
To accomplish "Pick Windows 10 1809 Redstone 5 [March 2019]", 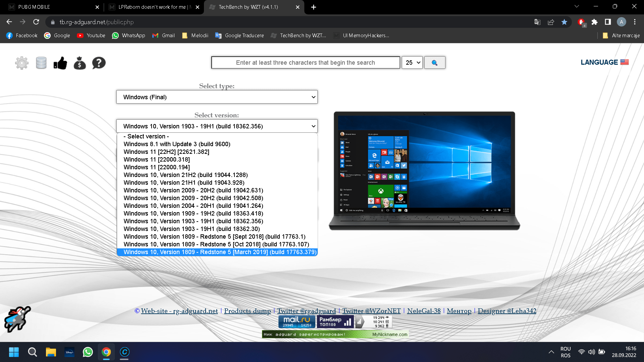I will [217, 252].
